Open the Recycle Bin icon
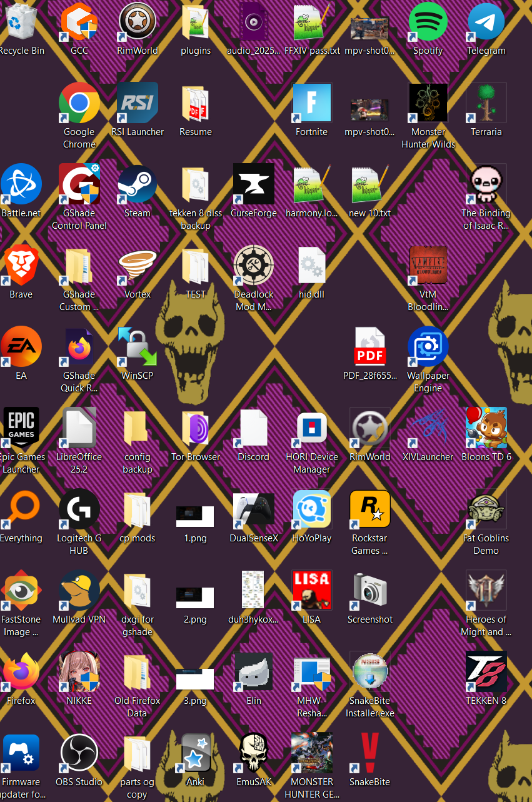This screenshot has width=532, height=802. [19, 22]
